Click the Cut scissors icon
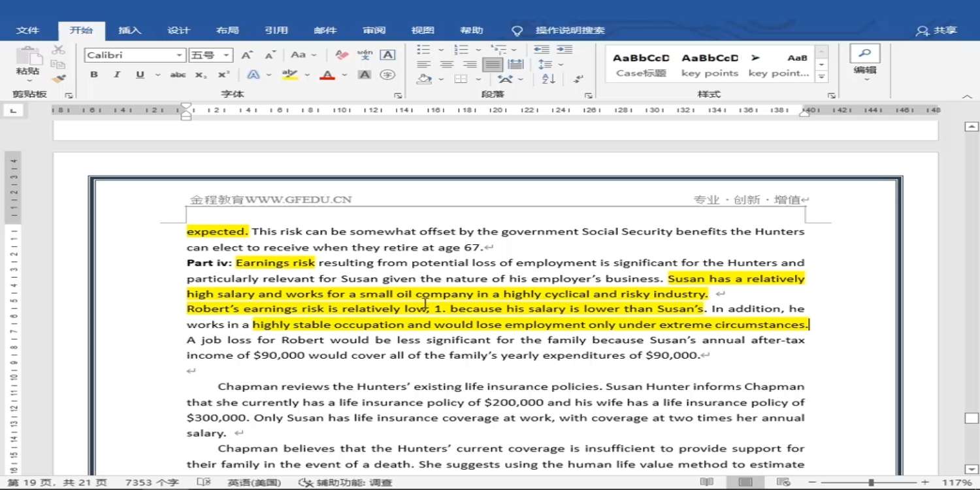The height and width of the screenshot is (490, 980). [58, 50]
